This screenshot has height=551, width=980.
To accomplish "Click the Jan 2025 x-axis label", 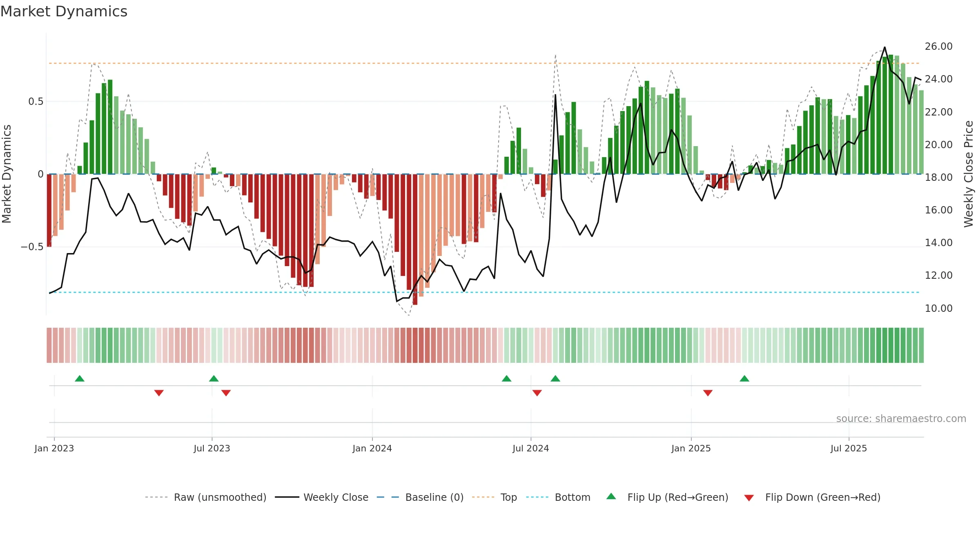I will [691, 448].
